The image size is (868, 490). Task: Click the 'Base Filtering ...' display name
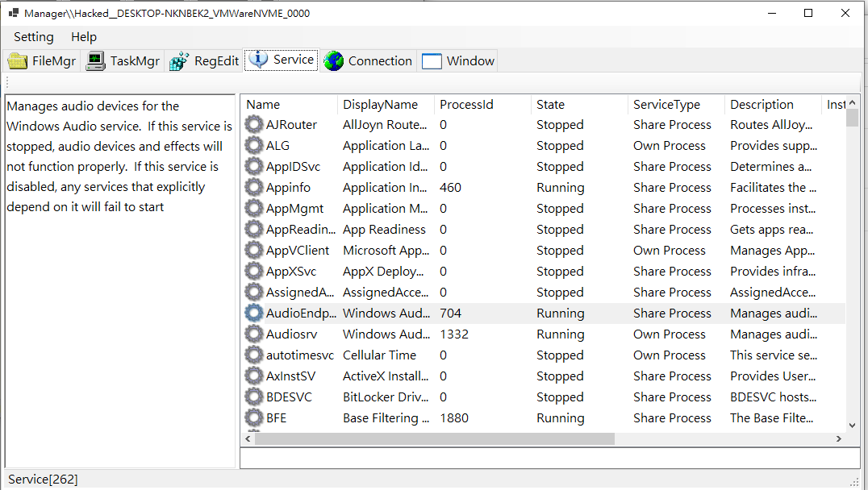(386, 418)
